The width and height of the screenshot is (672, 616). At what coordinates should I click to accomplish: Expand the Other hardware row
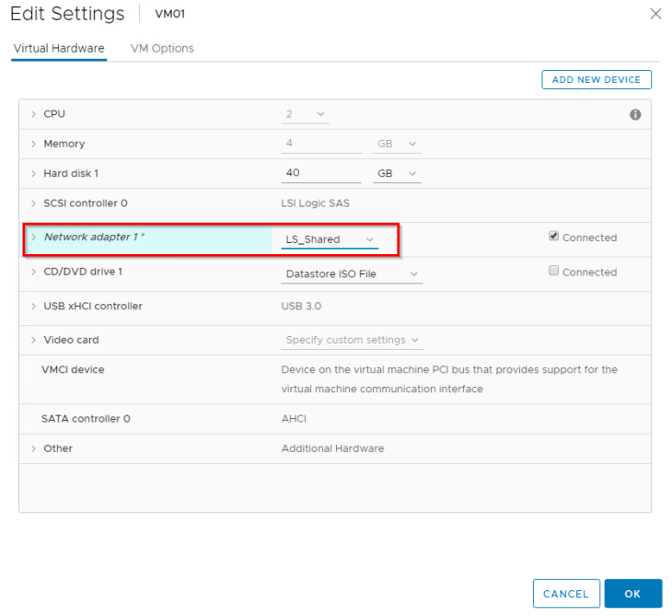tap(34, 448)
